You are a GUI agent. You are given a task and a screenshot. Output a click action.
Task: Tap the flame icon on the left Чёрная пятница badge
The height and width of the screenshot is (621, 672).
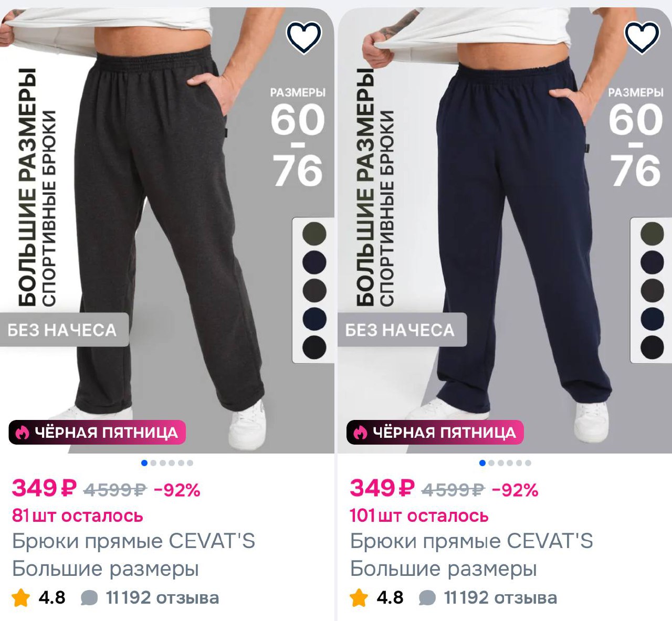(22, 433)
